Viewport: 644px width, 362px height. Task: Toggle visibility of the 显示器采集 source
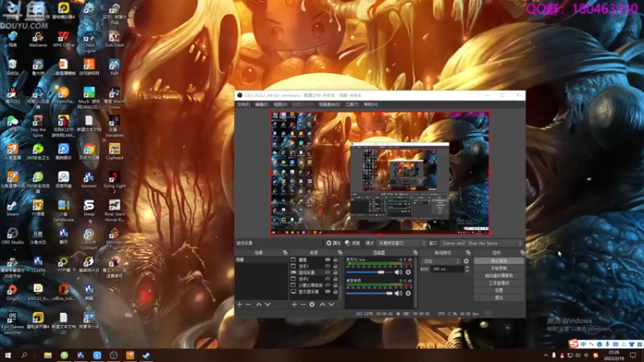[328, 291]
